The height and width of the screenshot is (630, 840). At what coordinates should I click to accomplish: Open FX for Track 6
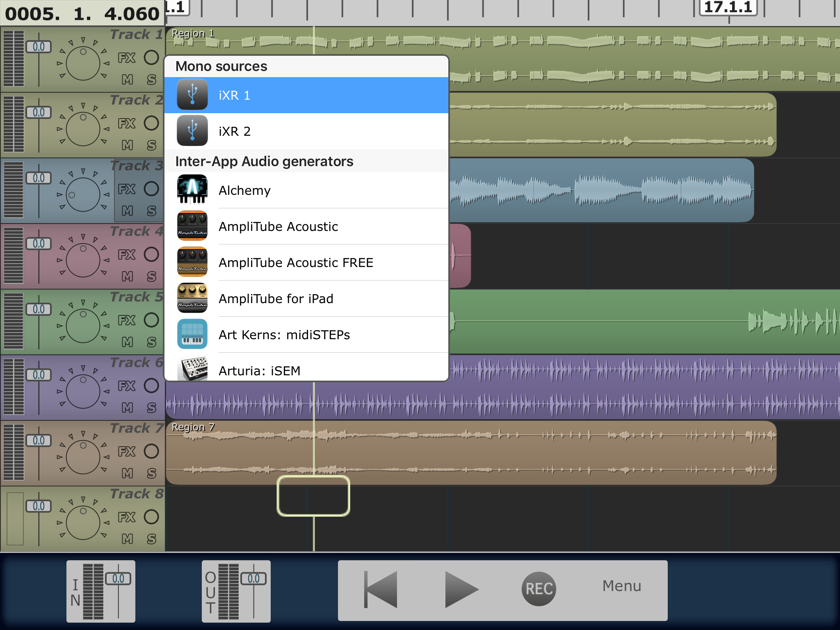(127, 386)
